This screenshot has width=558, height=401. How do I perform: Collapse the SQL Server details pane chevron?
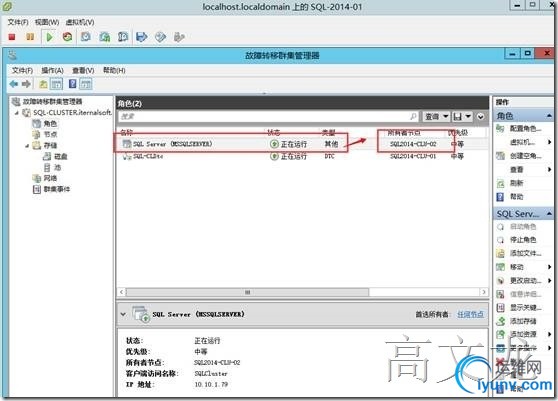coord(123,314)
